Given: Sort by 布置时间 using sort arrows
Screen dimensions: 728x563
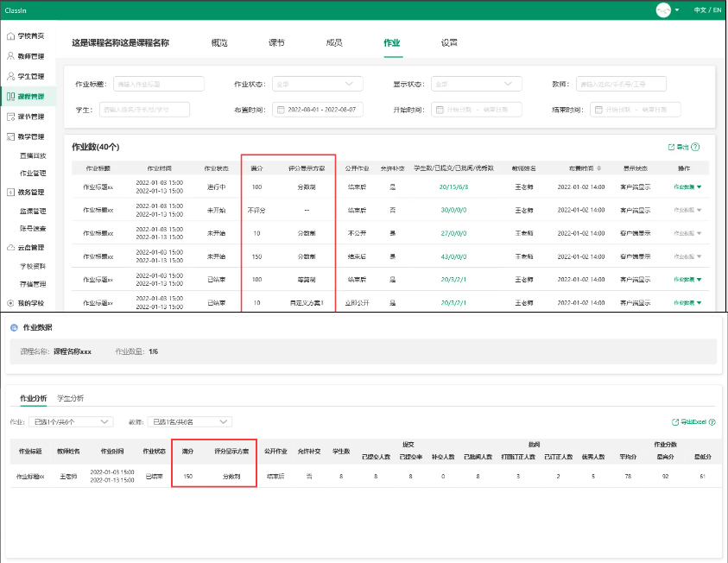Looking at the screenshot, I should 599,168.
